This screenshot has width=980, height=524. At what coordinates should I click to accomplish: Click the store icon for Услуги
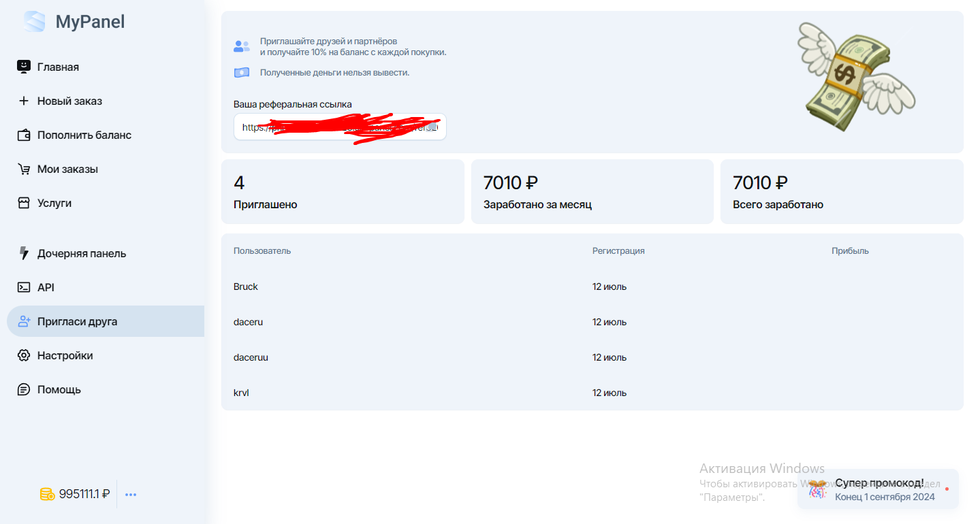[24, 203]
